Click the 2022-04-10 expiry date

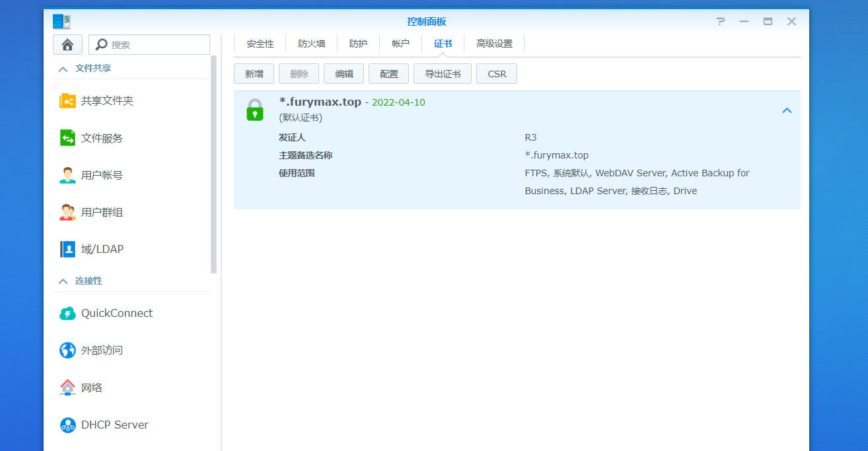[398, 102]
